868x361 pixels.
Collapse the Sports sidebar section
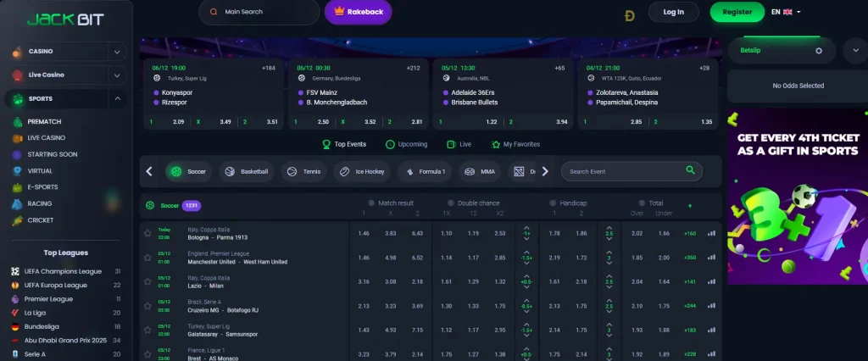(x=117, y=98)
